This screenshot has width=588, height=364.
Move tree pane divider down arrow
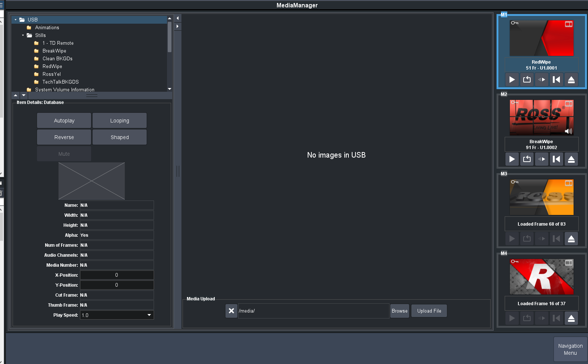tap(24, 95)
